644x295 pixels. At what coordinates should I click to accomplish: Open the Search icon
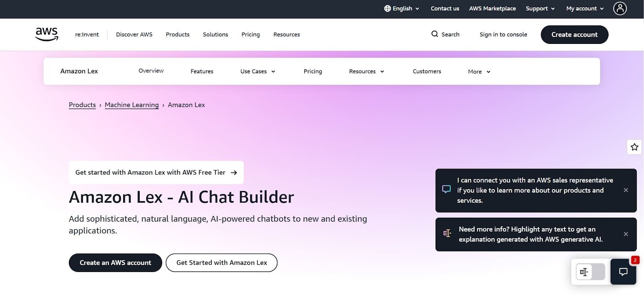[435, 34]
